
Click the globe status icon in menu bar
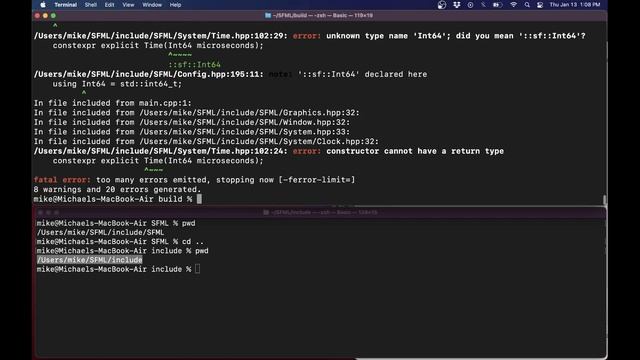coord(442,5)
